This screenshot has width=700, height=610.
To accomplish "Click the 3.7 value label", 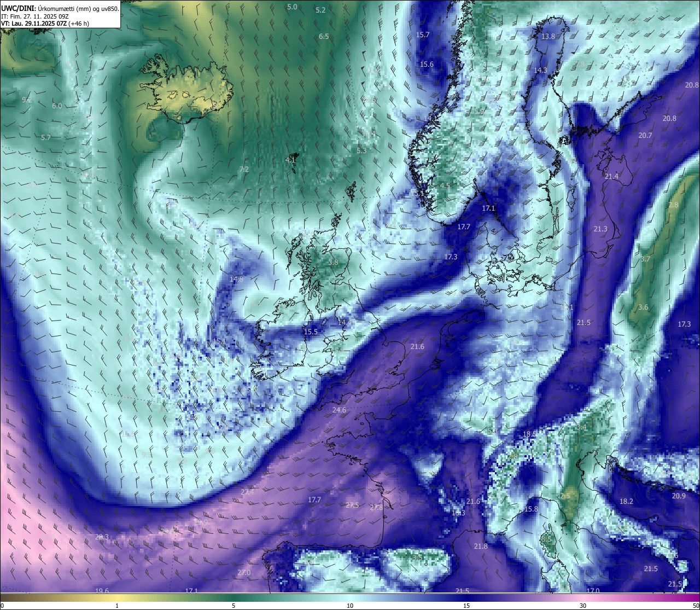I will [645, 259].
